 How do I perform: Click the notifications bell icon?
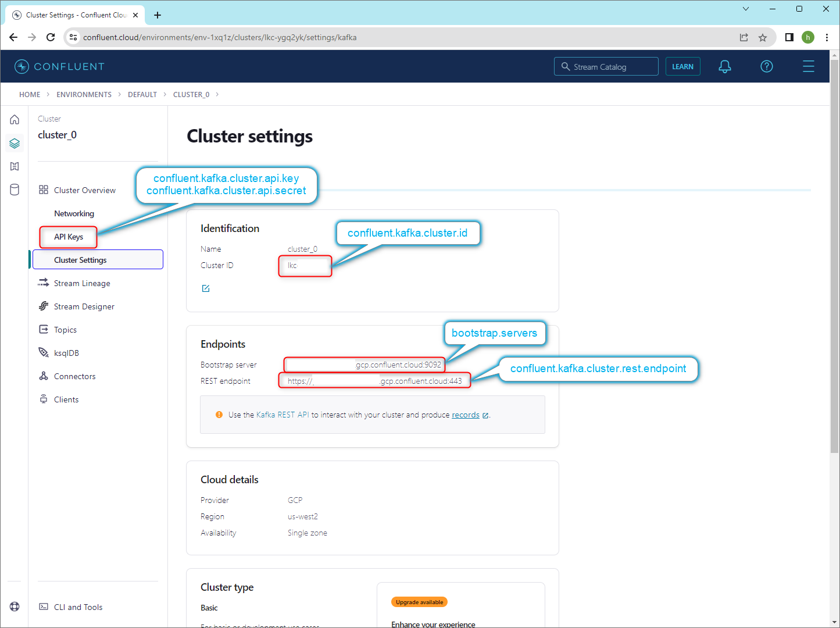[x=724, y=67]
